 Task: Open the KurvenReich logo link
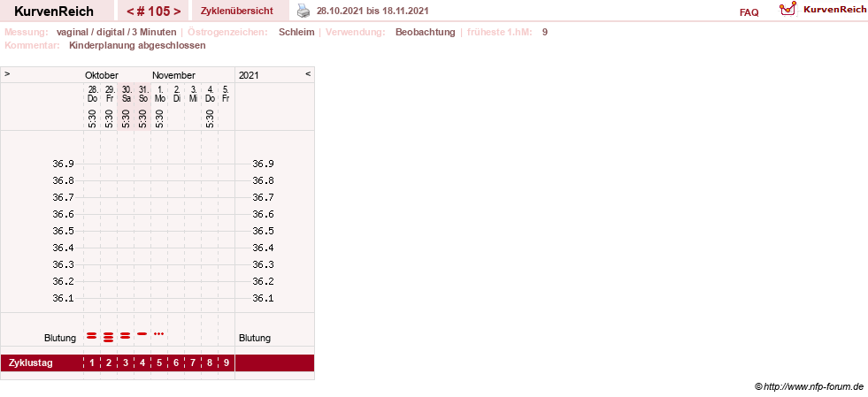coord(822,10)
